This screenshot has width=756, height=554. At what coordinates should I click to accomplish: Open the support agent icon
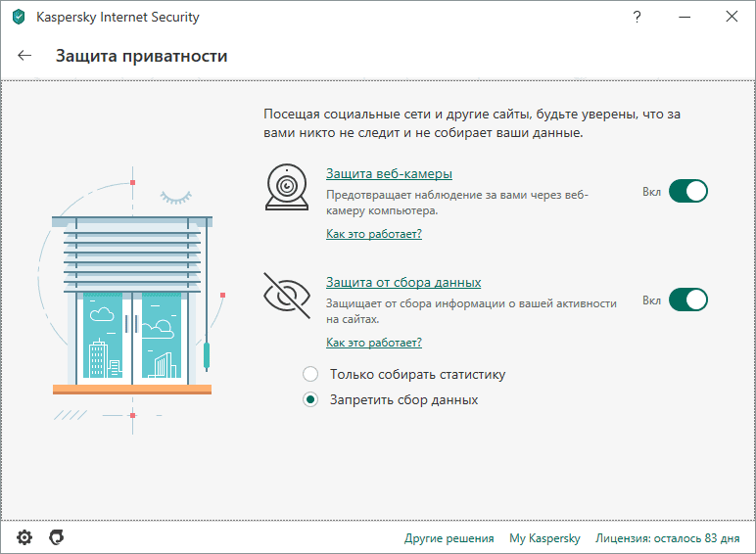tap(57, 537)
